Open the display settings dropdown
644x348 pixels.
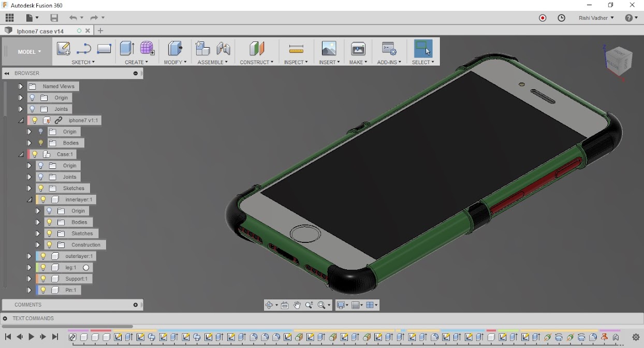(x=343, y=305)
